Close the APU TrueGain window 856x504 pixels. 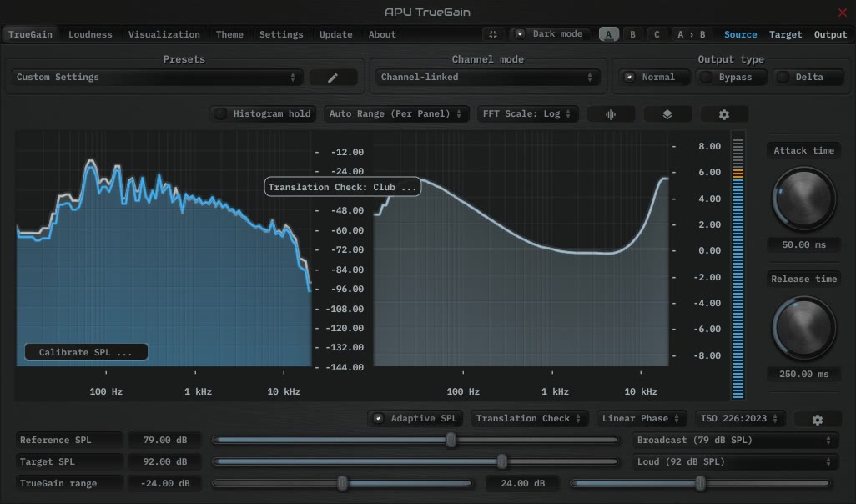(843, 12)
